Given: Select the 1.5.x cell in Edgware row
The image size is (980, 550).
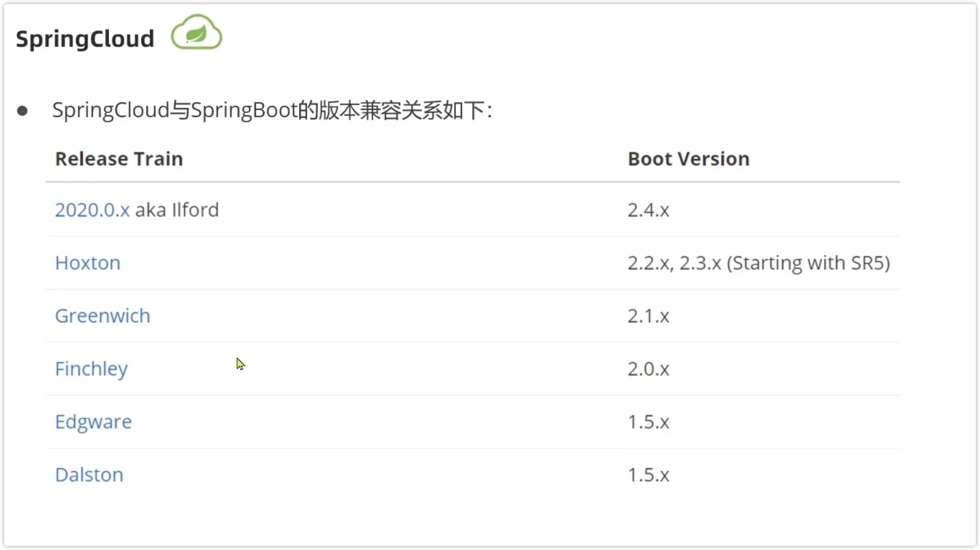Looking at the screenshot, I should (x=648, y=422).
